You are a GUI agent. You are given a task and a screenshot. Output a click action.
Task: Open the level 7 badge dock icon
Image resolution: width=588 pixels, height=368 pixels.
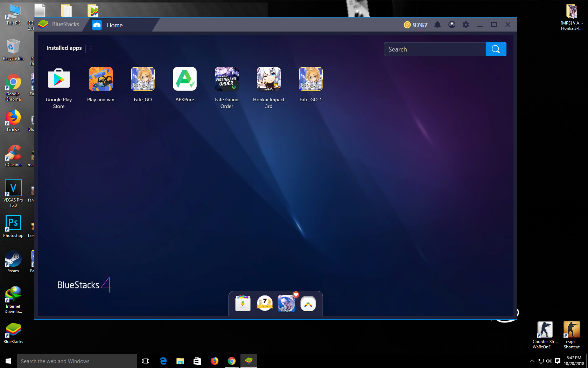(265, 304)
